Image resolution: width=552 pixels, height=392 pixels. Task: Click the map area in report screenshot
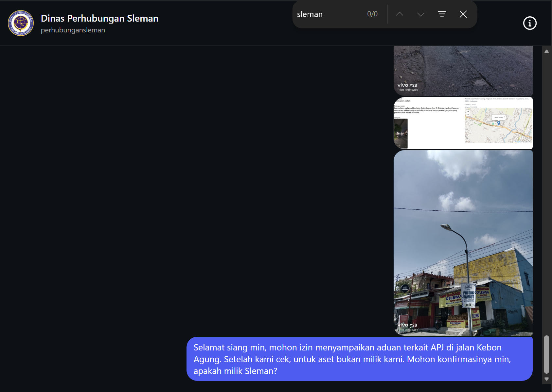[498, 126]
